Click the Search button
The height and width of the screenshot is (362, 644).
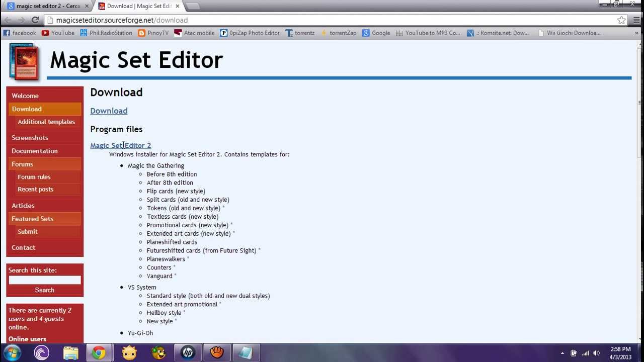[x=45, y=290]
